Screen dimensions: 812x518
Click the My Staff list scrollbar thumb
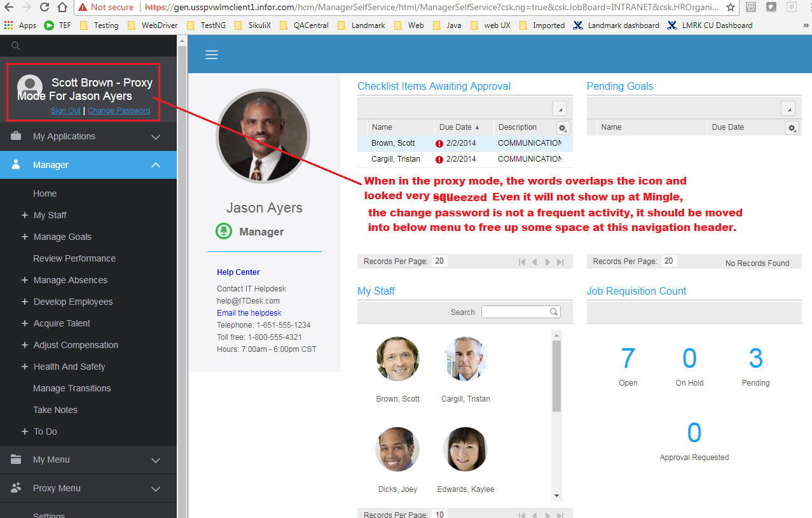pyautogui.click(x=557, y=376)
